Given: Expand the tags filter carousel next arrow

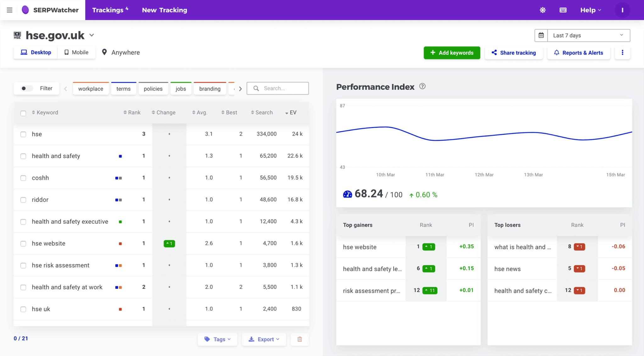Looking at the screenshot, I should 241,88.
